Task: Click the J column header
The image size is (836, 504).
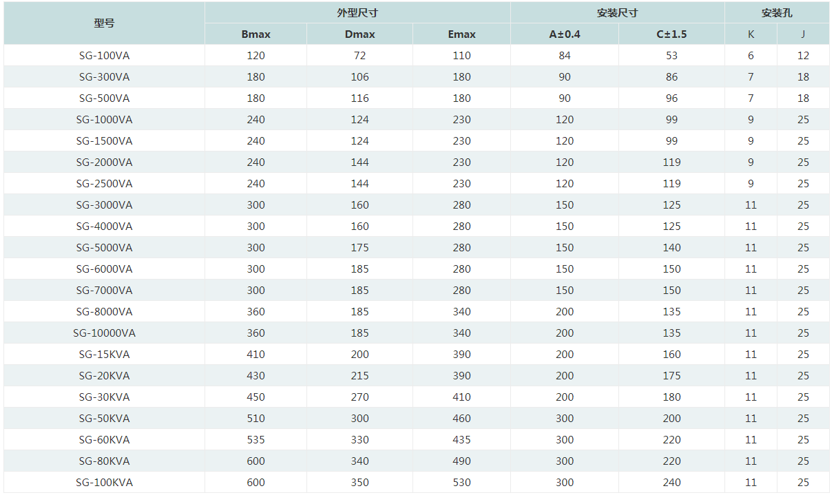Action: coord(803,34)
